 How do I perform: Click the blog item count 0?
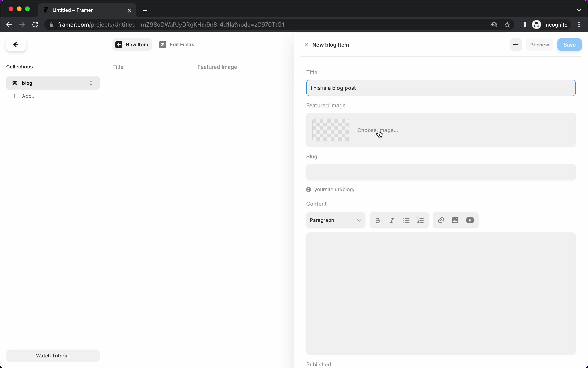tap(91, 83)
